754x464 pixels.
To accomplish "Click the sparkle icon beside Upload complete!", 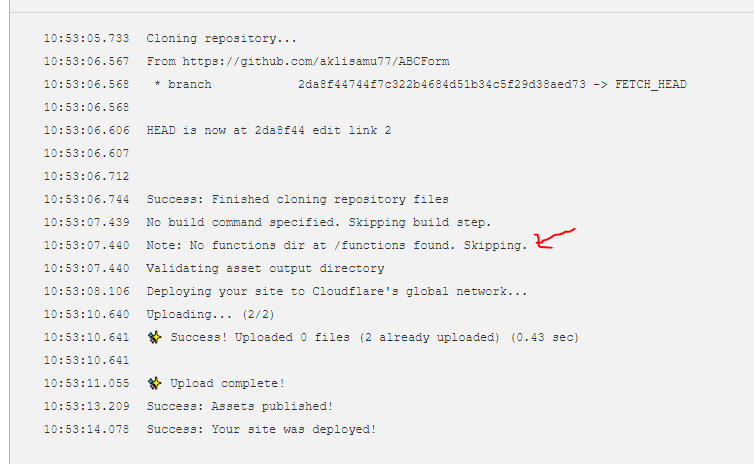I will pyautogui.click(x=154, y=383).
